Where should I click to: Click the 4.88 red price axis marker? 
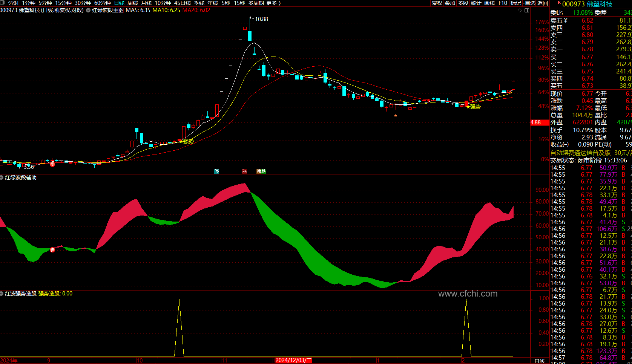pos(540,122)
